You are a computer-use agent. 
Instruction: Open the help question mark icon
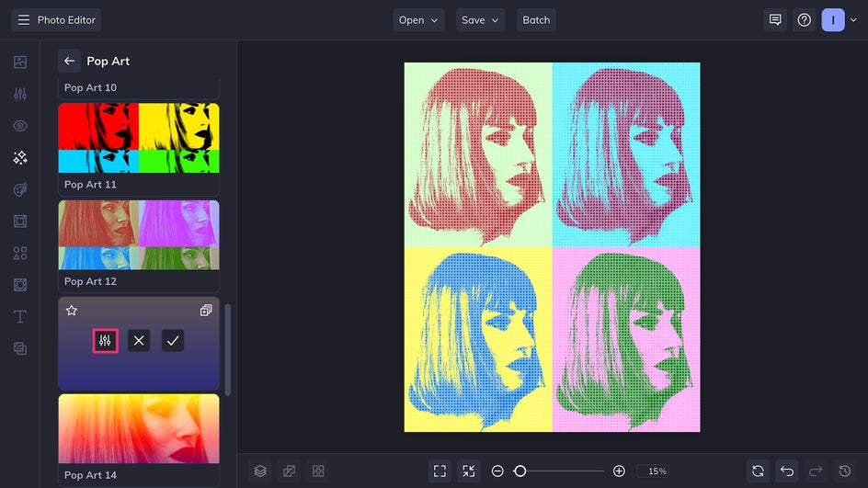click(x=805, y=20)
